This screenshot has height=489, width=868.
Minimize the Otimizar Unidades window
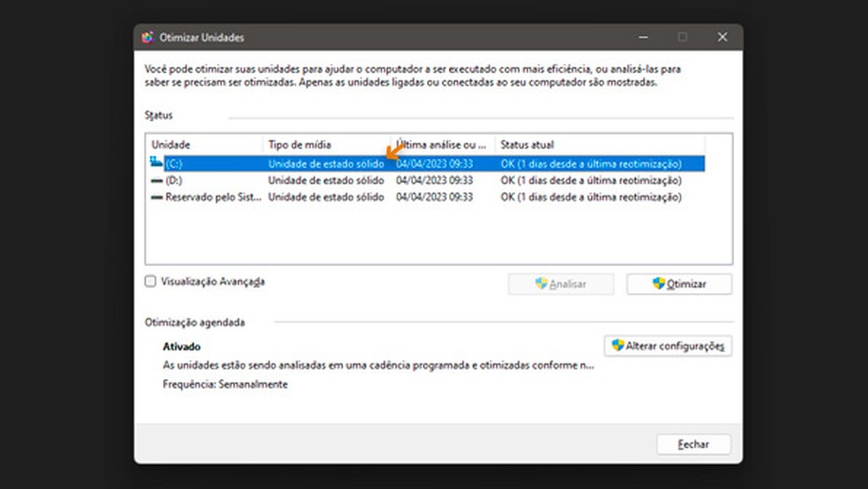coord(643,37)
